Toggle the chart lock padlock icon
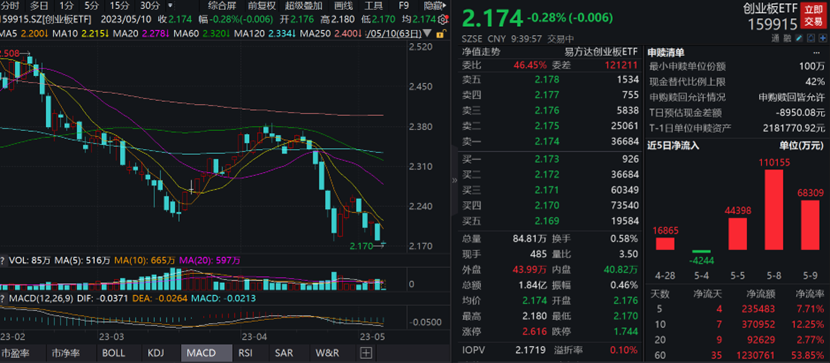830x363 pixels. 441,34
